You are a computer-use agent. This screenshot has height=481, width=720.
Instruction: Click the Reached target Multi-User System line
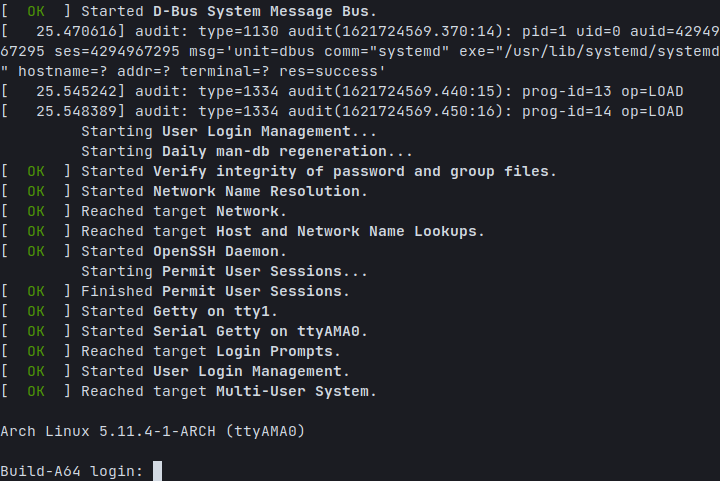[x=189, y=392]
